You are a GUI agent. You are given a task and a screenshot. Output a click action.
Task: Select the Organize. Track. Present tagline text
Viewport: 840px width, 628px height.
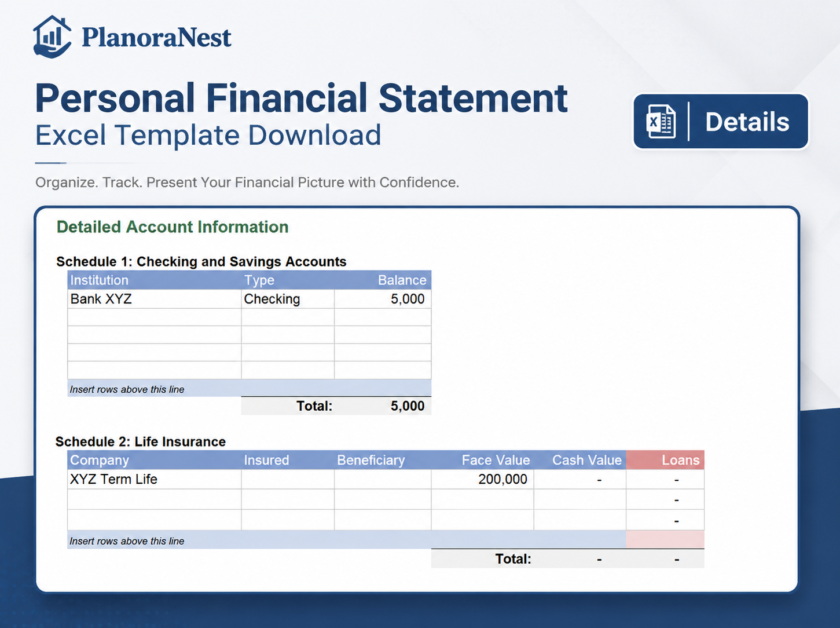pyautogui.click(x=247, y=182)
